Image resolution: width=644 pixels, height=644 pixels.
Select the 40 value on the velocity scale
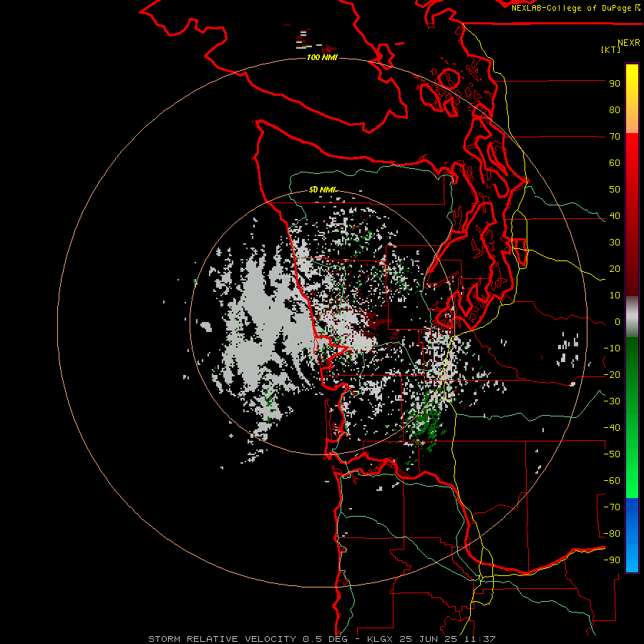[x=615, y=216]
